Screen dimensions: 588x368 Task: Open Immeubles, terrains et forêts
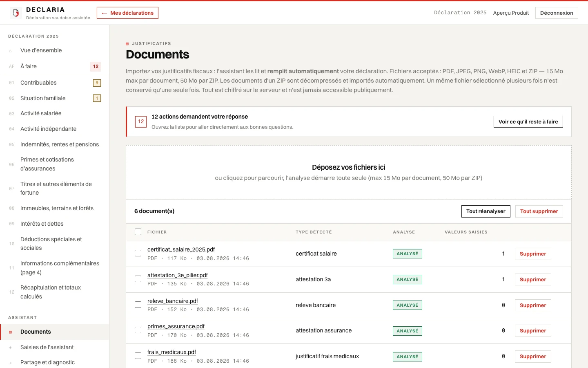[54, 208]
